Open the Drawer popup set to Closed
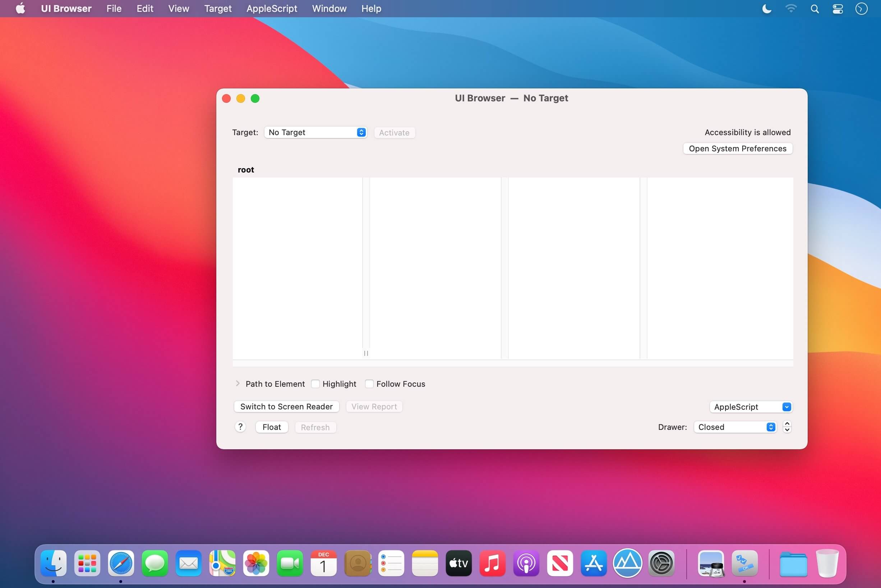Viewport: 881px width, 588px height. coord(735,427)
